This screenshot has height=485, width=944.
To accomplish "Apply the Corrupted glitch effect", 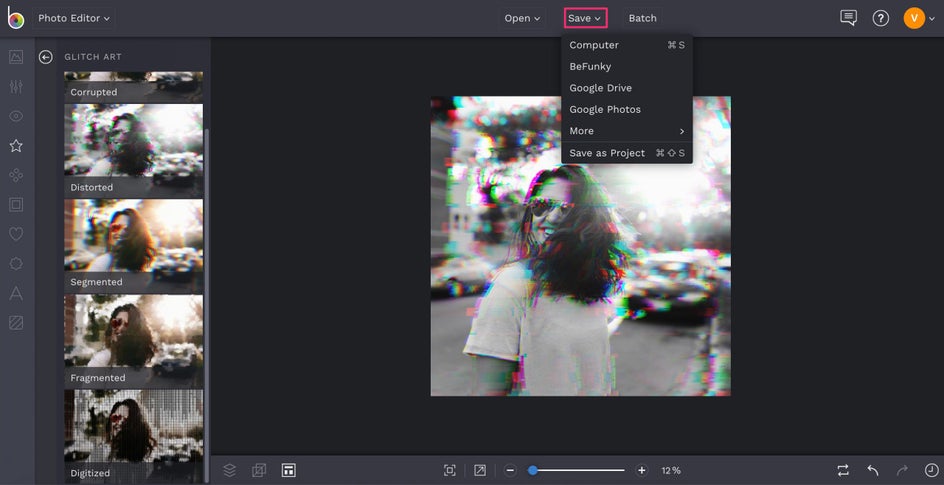I will click(134, 87).
